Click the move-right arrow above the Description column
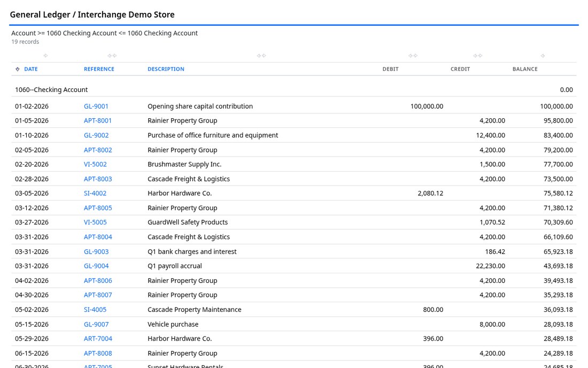Image resolution: width=588 pixels, height=368 pixels. point(264,56)
